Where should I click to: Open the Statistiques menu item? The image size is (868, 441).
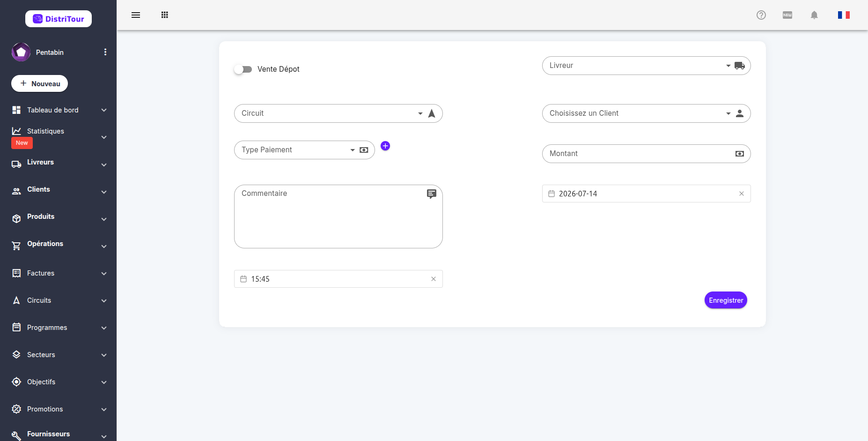tap(58, 137)
